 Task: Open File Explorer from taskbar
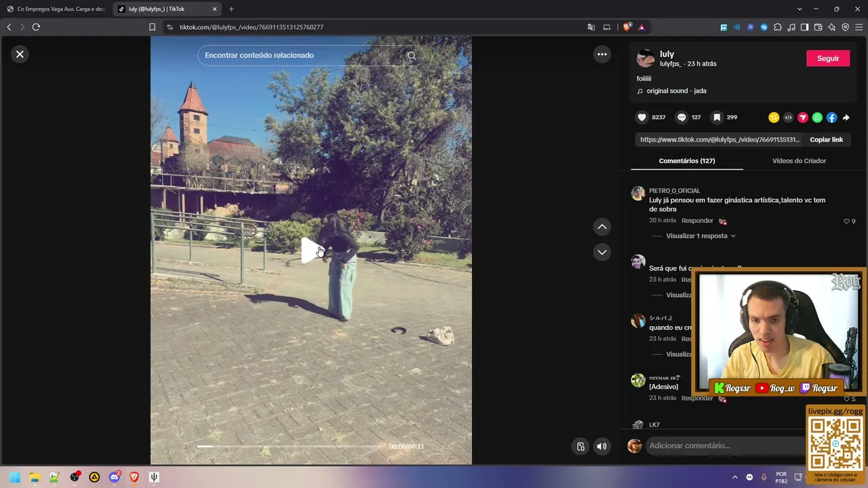35,477
